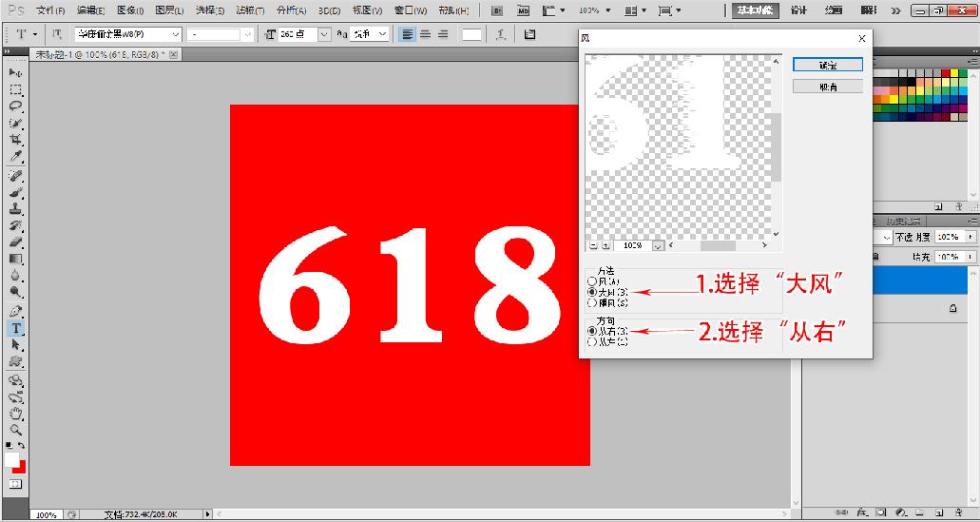Choose the 从左 (From Left) direction option
Image resolution: width=980 pixels, height=522 pixels.
(592, 341)
